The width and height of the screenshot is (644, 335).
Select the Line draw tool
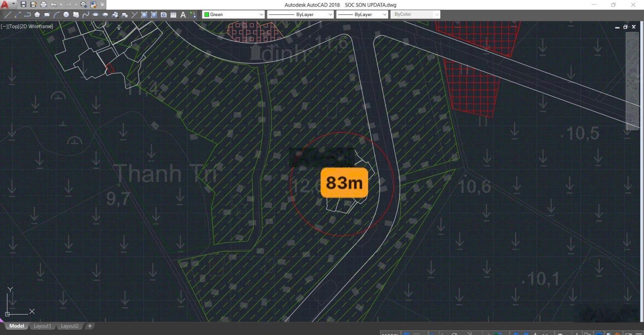7,15
